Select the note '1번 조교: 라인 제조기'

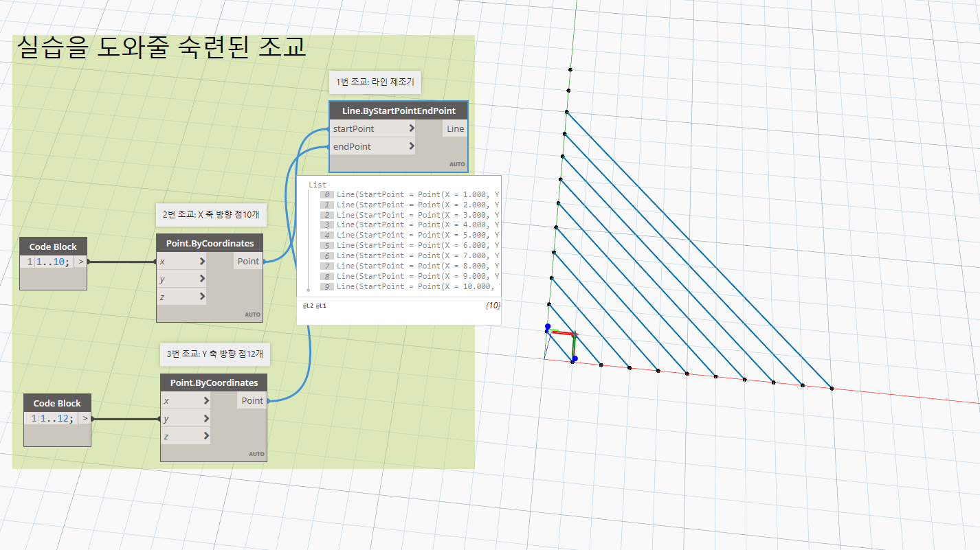[x=375, y=82]
